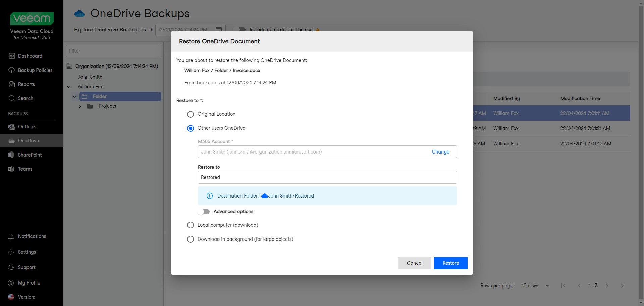The height and width of the screenshot is (306, 644).
Task: Go to first page of table
Action: tap(563, 286)
